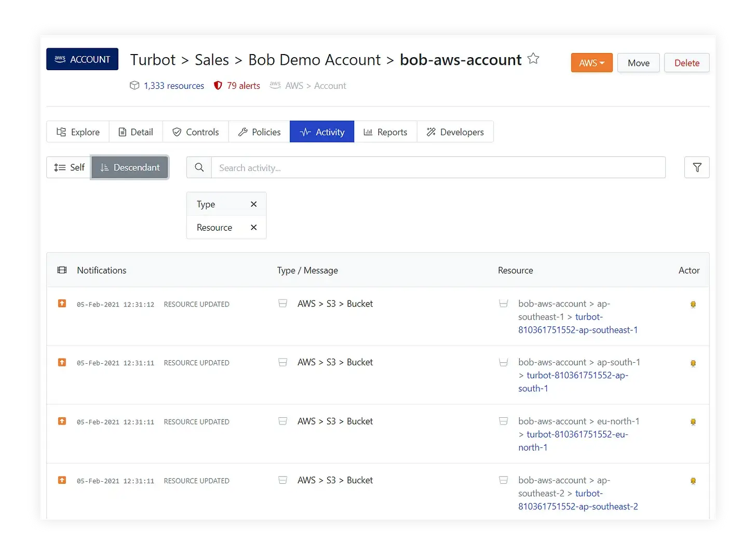Toggle the Self scope button
756x555 pixels.
(x=69, y=167)
